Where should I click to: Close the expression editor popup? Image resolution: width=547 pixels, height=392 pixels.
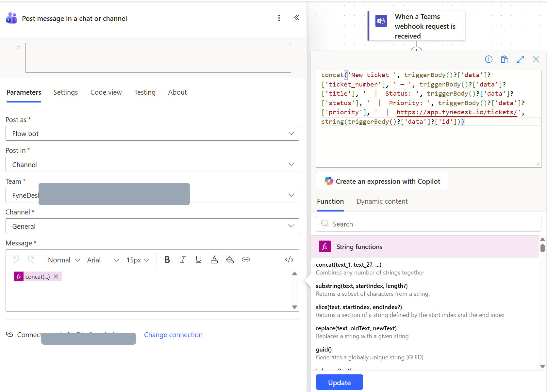click(536, 59)
